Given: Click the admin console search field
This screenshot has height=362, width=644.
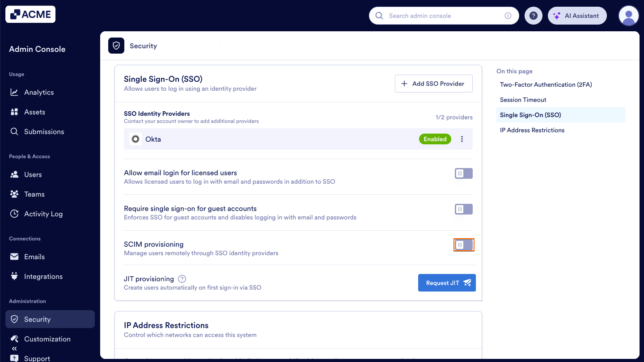Looking at the screenshot, I should [x=444, y=15].
